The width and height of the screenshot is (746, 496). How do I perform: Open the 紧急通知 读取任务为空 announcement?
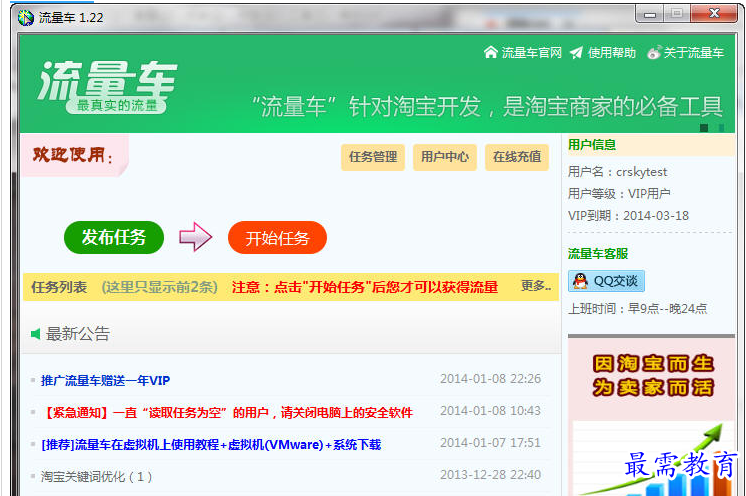click(227, 412)
